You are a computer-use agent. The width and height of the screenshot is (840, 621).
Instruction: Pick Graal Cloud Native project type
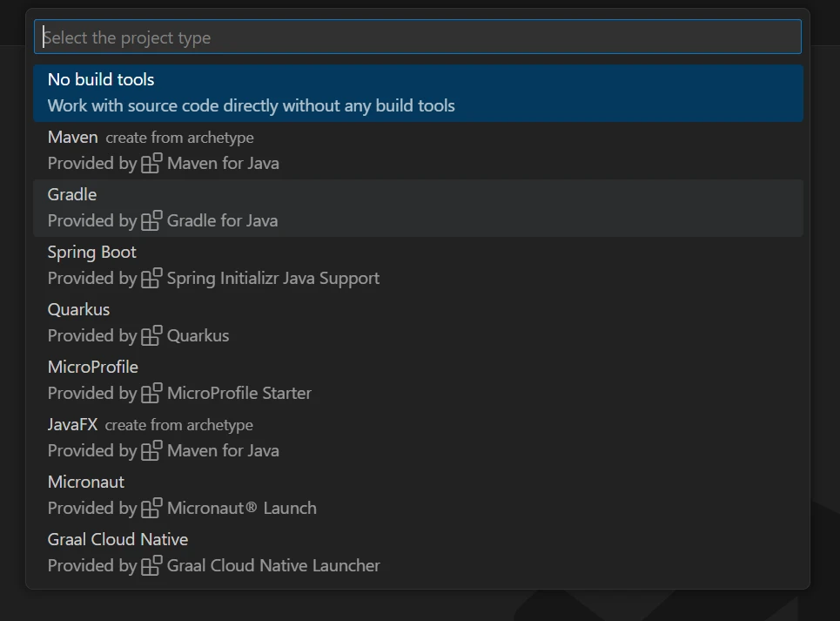[x=118, y=540]
